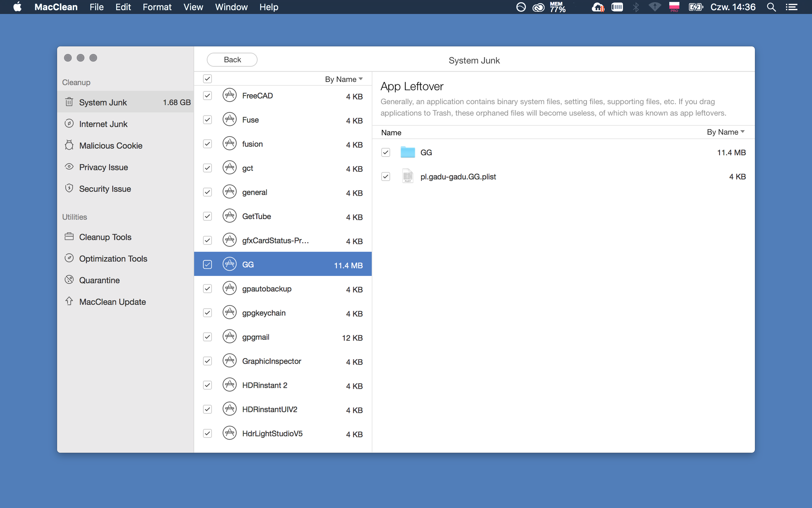Open the Window menu
812x508 pixels.
231,7
